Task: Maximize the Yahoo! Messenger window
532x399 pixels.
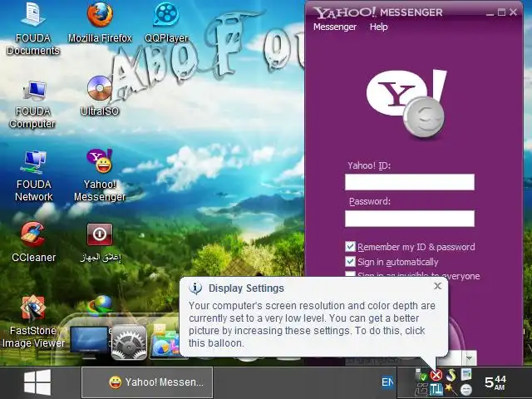Action: point(501,12)
